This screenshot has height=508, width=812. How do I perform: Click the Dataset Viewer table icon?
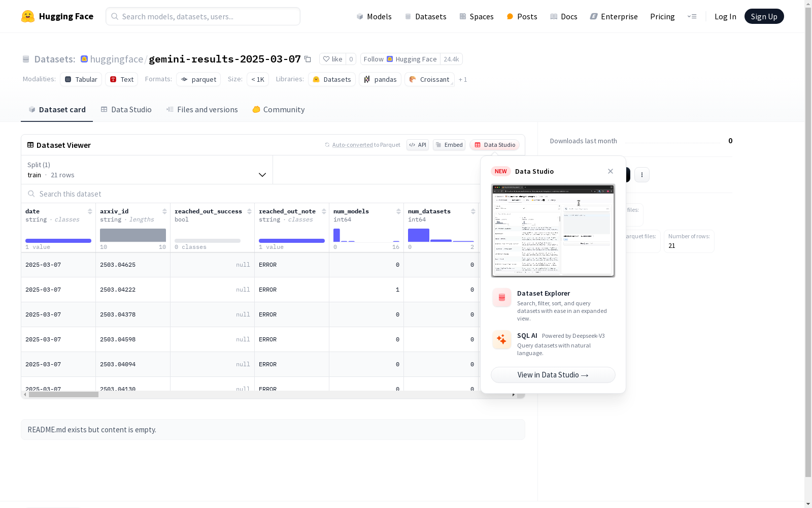coord(30,145)
